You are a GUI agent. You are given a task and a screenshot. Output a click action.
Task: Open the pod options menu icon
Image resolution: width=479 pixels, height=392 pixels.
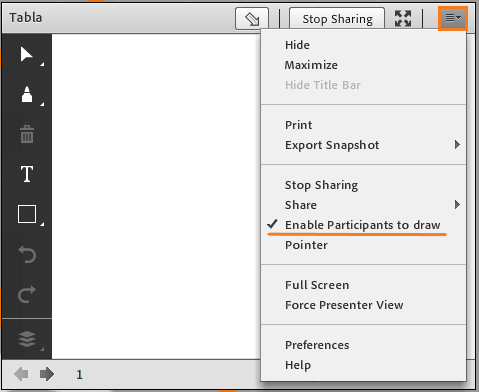453,18
